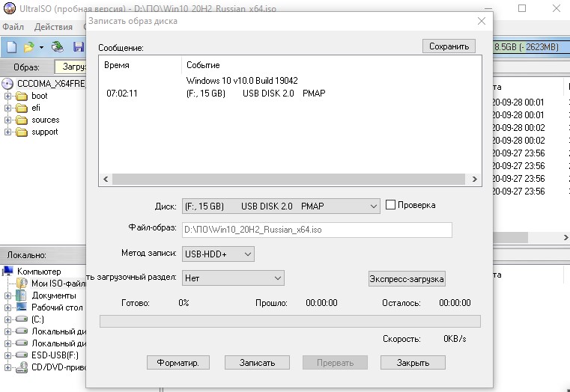Image resolution: width=570 pixels, height=392 pixels.
Task: Expand the ESD-USB(F:) drive node
Action: [x=7, y=355]
